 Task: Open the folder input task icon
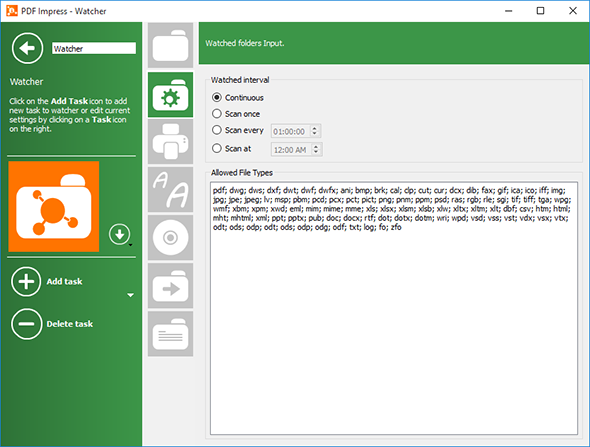(170, 45)
